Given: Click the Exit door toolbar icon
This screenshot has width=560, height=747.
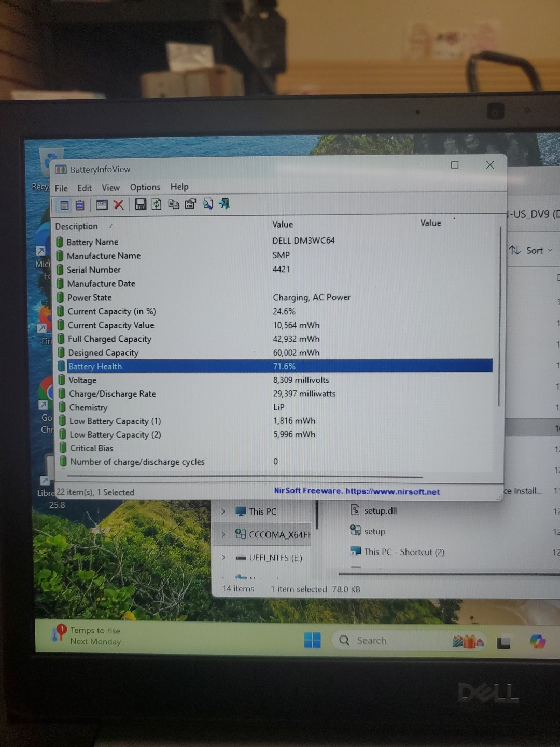Looking at the screenshot, I should click(x=225, y=203).
